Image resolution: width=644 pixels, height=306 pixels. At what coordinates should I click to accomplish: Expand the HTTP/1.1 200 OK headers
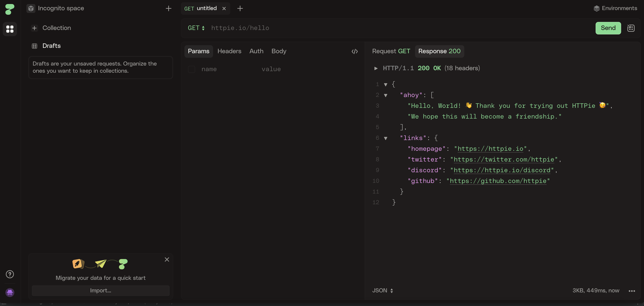click(x=376, y=68)
